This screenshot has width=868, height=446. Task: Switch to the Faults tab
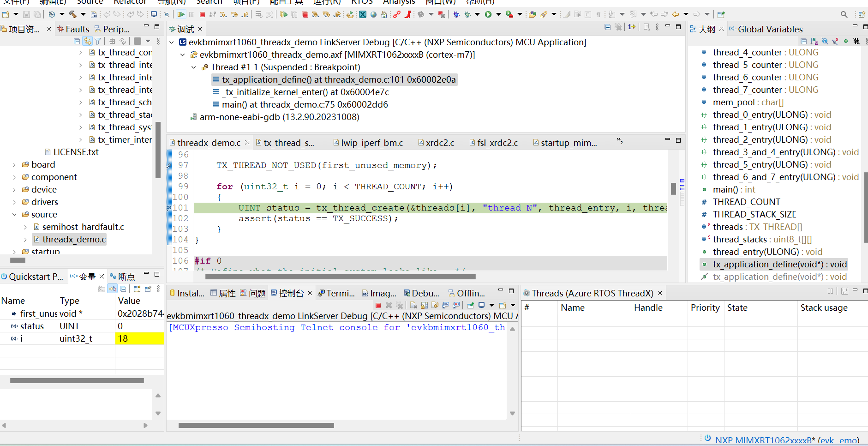[x=73, y=29]
